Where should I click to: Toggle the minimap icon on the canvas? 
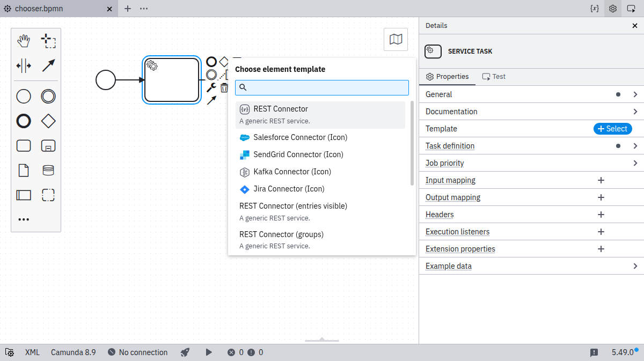(396, 39)
